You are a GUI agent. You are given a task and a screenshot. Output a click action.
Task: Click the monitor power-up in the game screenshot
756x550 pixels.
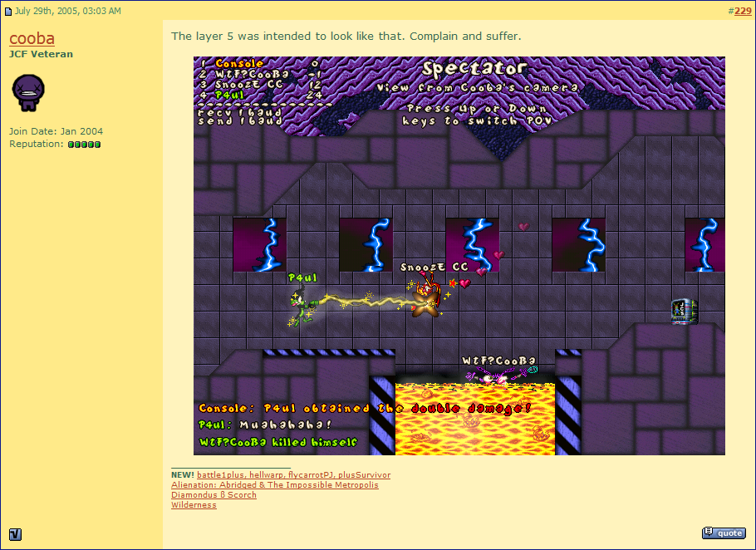[685, 312]
